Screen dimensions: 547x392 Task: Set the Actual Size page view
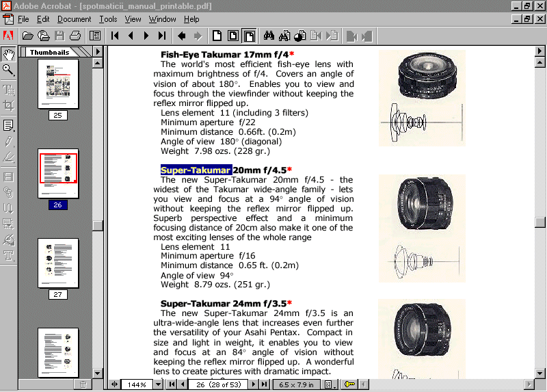pyautogui.click(x=217, y=36)
